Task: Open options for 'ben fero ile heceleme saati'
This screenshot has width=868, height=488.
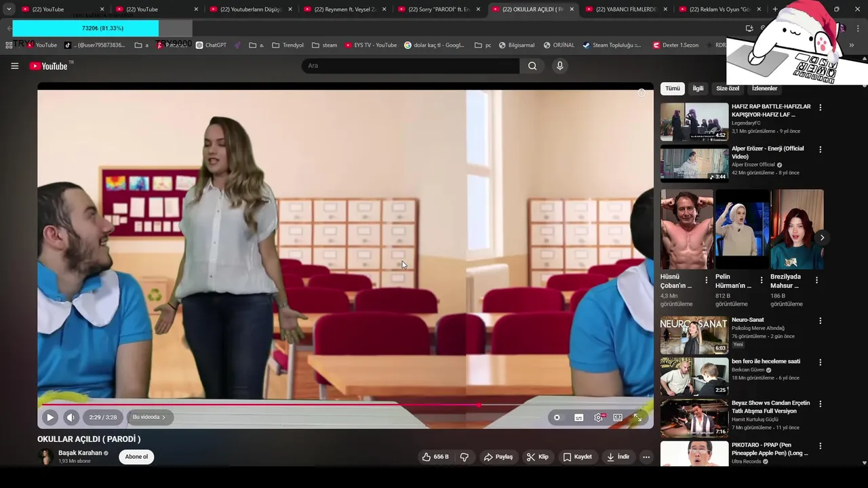Action: click(x=820, y=362)
